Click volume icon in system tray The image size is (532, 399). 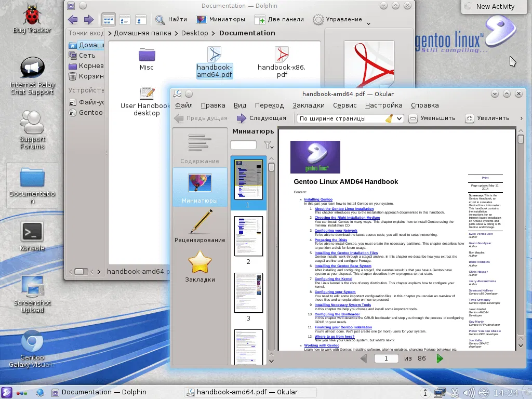click(469, 393)
